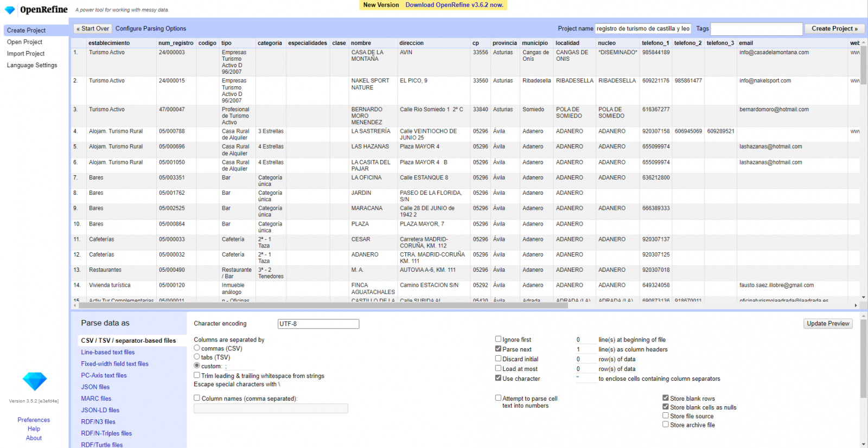Select JSON files format
Image resolution: width=868 pixels, height=448 pixels.
point(95,387)
